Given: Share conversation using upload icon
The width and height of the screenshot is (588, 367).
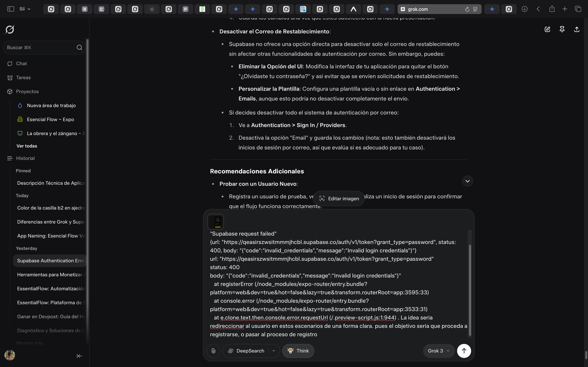Looking at the screenshot, I should (577, 29).
